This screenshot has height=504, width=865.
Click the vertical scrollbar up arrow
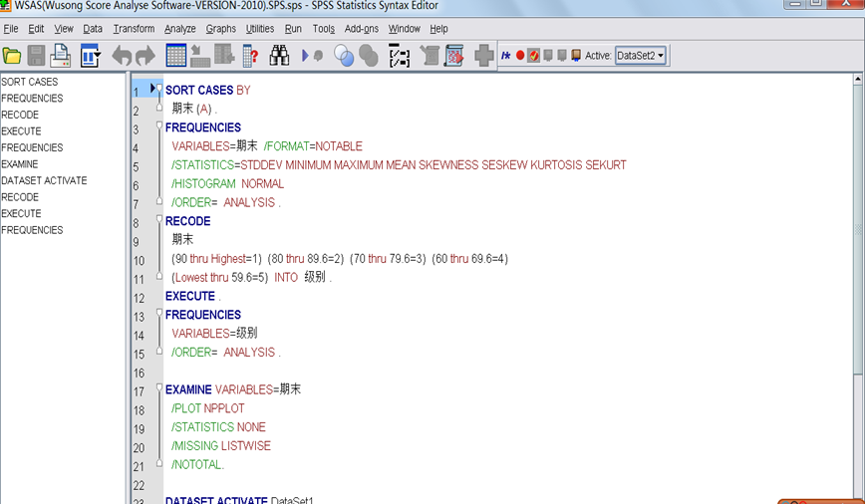point(858,80)
